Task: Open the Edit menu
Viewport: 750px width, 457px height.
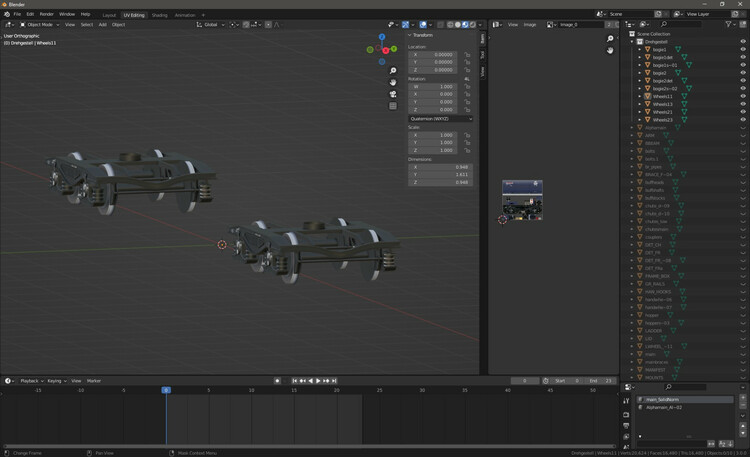Action: point(30,14)
